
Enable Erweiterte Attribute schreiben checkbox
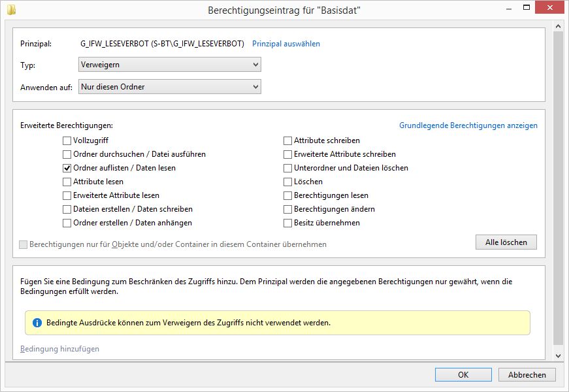click(x=287, y=154)
